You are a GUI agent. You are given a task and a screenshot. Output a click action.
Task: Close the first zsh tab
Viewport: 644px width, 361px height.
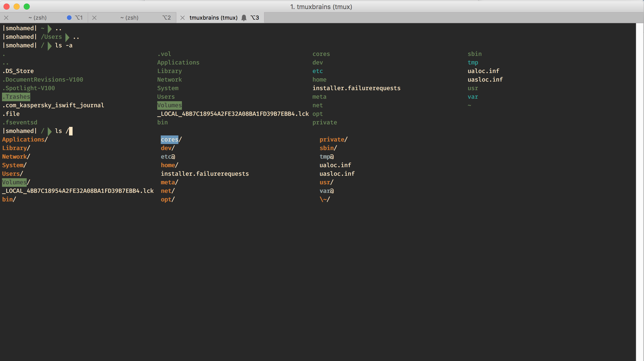click(6, 18)
